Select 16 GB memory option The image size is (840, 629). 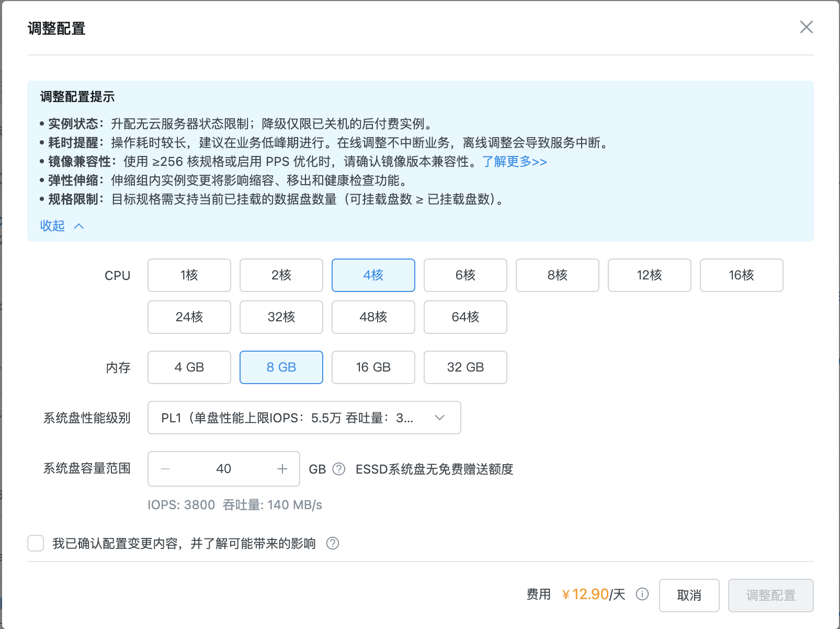pos(373,367)
